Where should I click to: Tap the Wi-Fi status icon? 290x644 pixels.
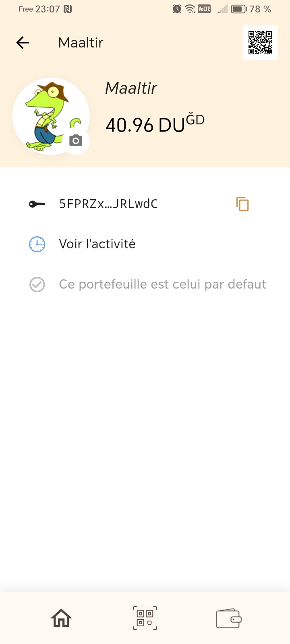(190, 9)
